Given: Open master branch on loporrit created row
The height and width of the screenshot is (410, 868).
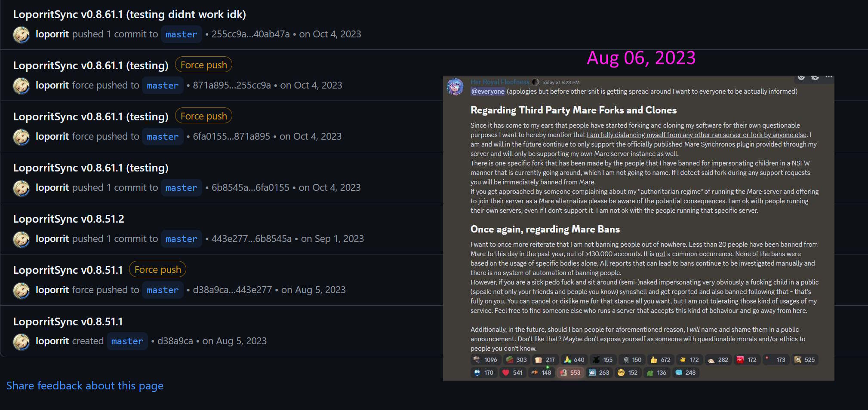Looking at the screenshot, I should [x=127, y=341].
